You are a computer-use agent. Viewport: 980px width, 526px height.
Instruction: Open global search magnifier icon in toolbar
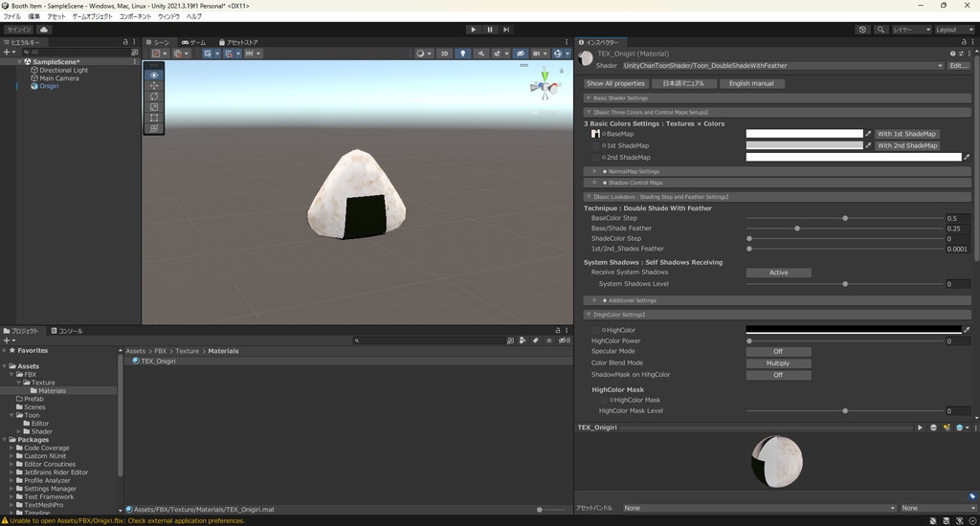[880, 30]
